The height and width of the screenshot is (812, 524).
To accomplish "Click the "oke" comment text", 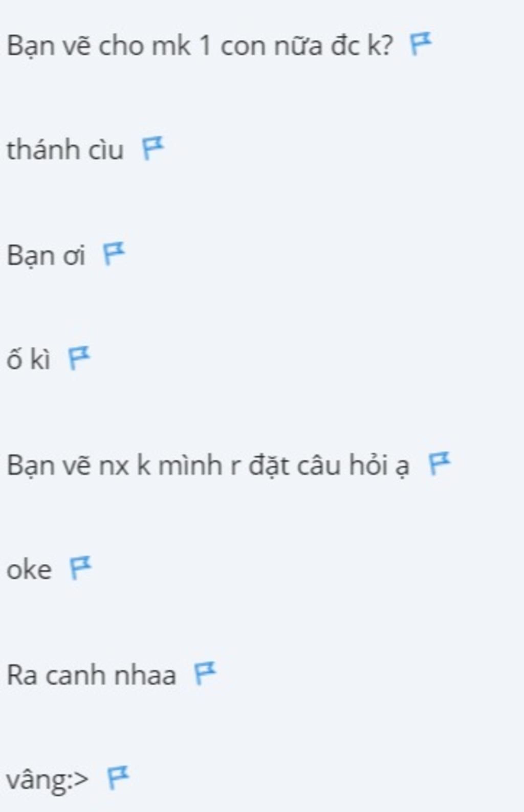I will [29, 570].
